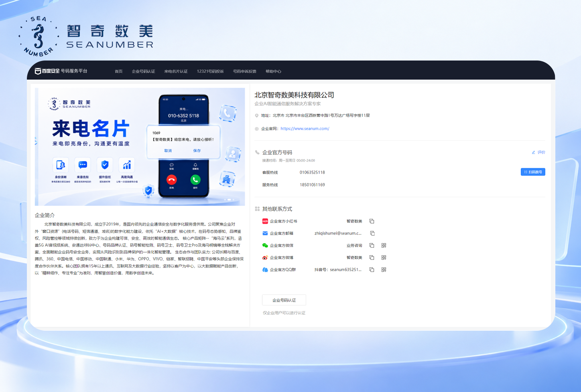Click the blue 扫码拨号 button
The height and width of the screenshot is (392, 581).
point(533,172)
